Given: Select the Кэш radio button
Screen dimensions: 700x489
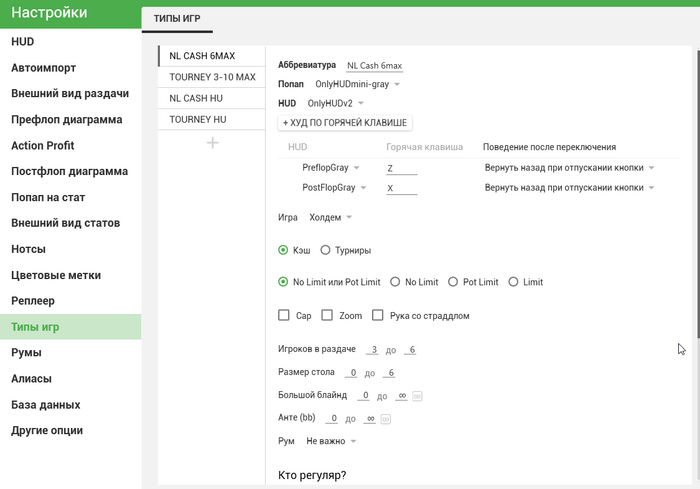Looking at the screenshot, I should point(284,250).
